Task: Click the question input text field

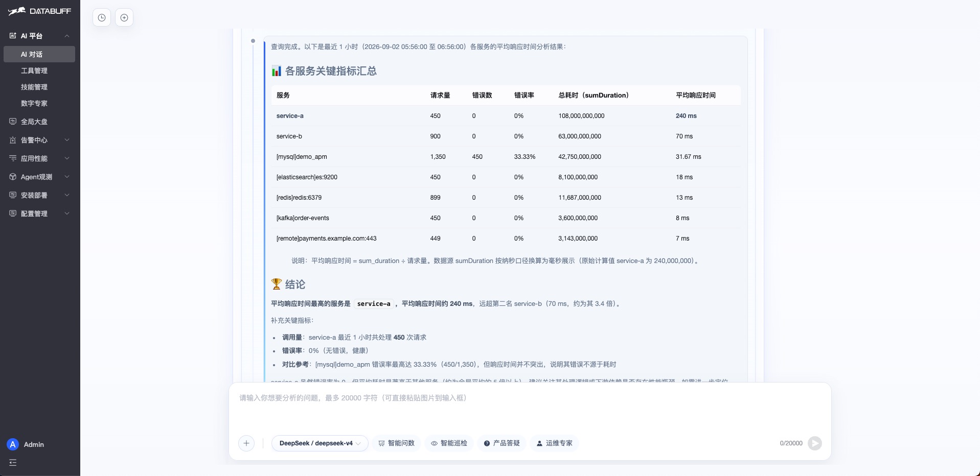Action: [x=530, y=409]
